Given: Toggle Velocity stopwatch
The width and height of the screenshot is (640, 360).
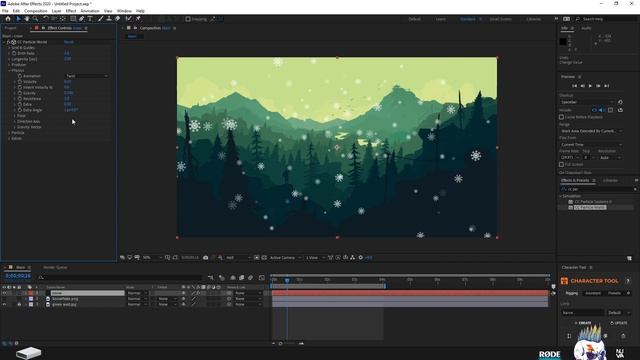Looking at the screenshot, I should (x=20, y=82).
